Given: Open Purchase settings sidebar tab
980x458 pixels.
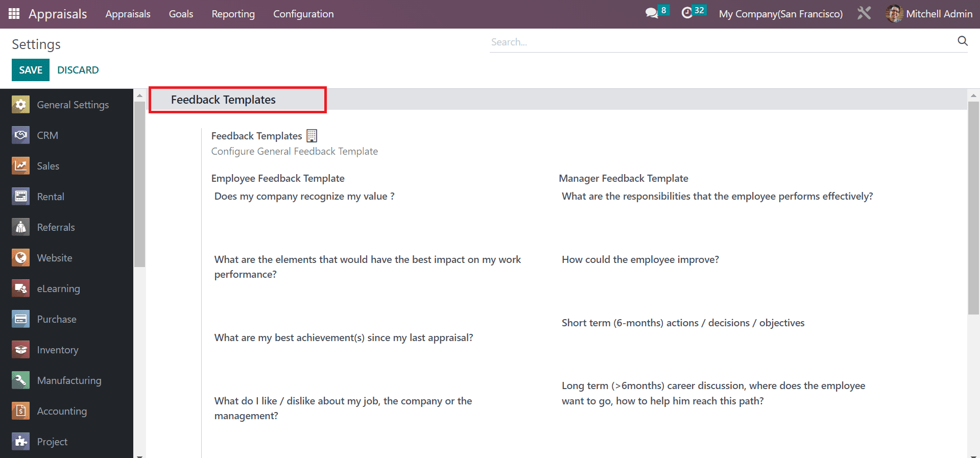Looking at the screenshot, I should 67,319.
